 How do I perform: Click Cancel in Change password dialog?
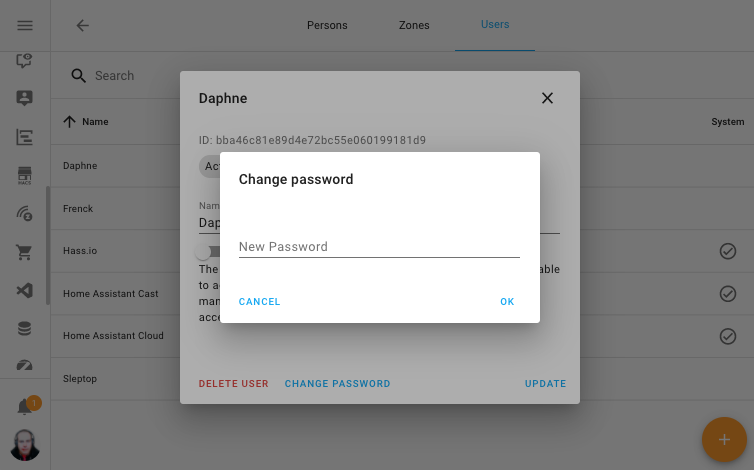[x=260, y=302]
